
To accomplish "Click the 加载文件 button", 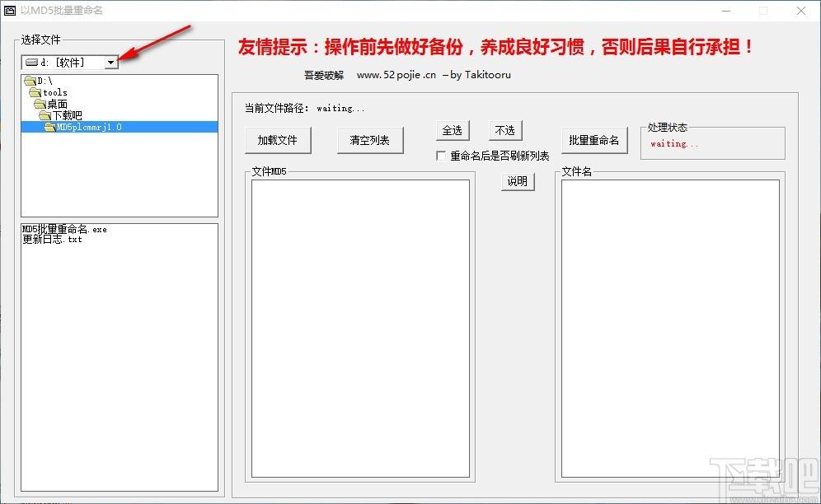I will [x=278, y=140].
